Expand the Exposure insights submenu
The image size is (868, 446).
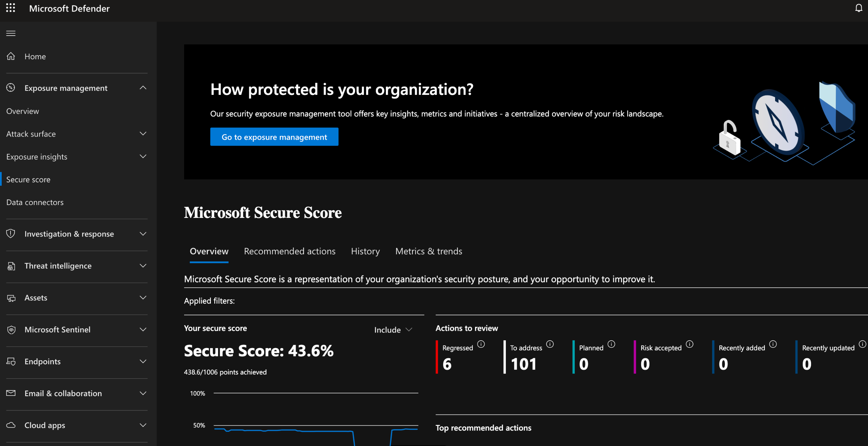click(143, 157)
